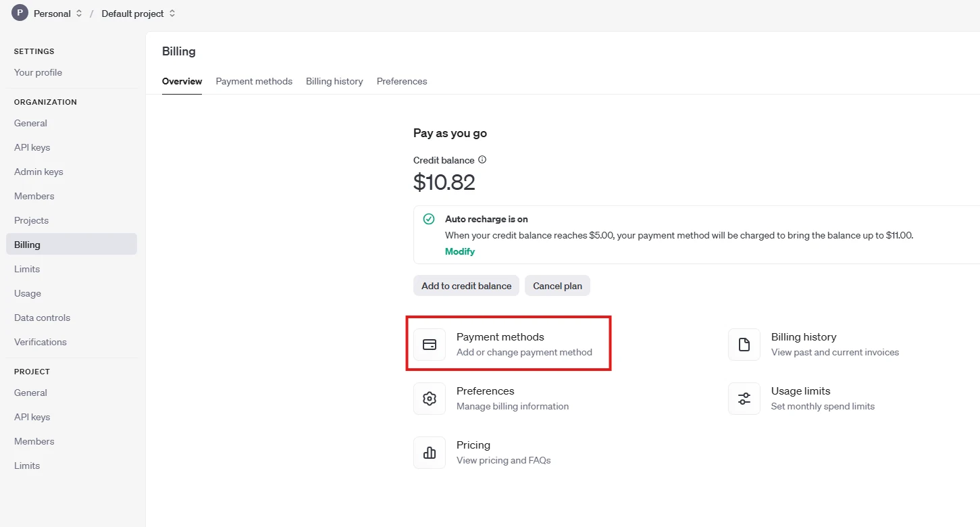
Task: Open Your profile in the sidebar
Action: tap(38, 72)
